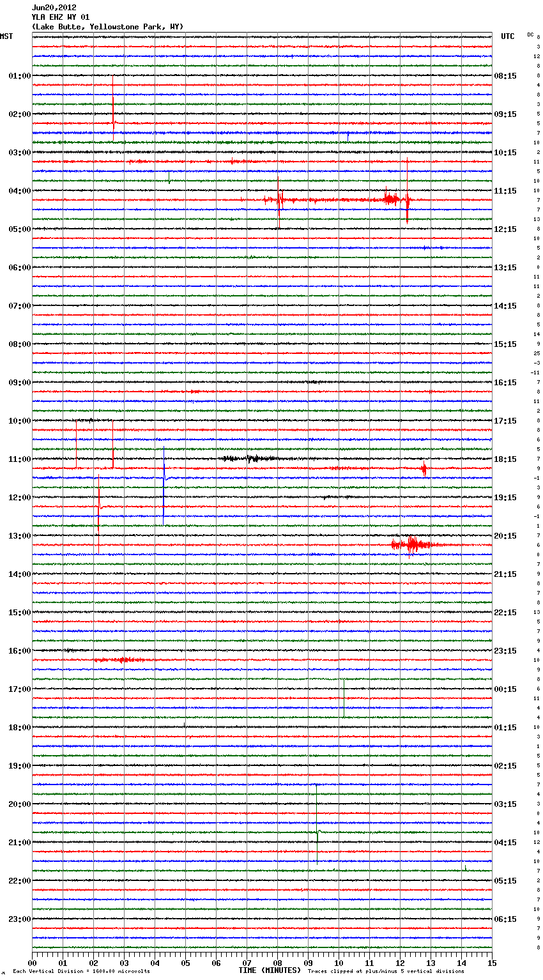Select the 22:00 MST time label

(19, 881)
